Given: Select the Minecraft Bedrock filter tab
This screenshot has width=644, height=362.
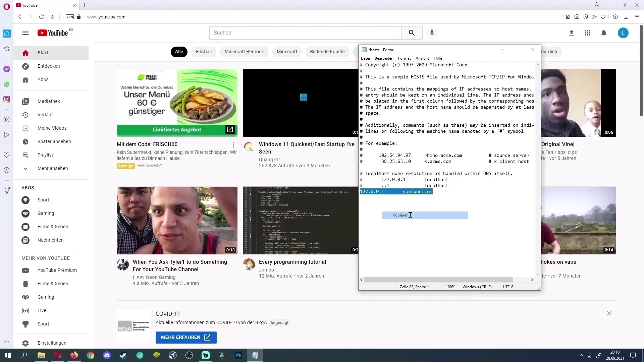Looking at the screenshot, I should (x=245, y=52).
